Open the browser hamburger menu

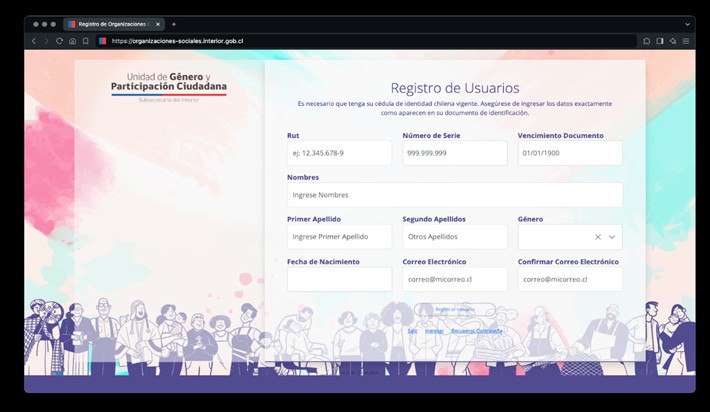pos(686,41)
